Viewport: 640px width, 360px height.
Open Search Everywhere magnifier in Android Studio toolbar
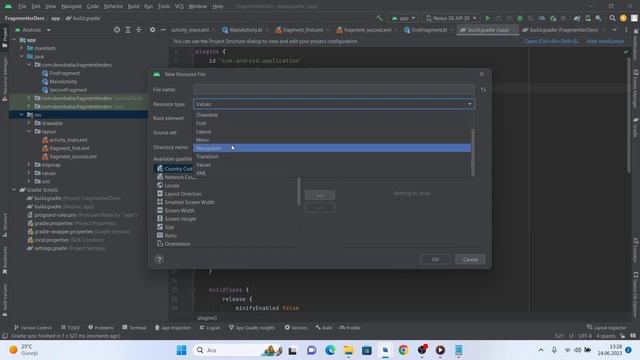click(612, 18)
